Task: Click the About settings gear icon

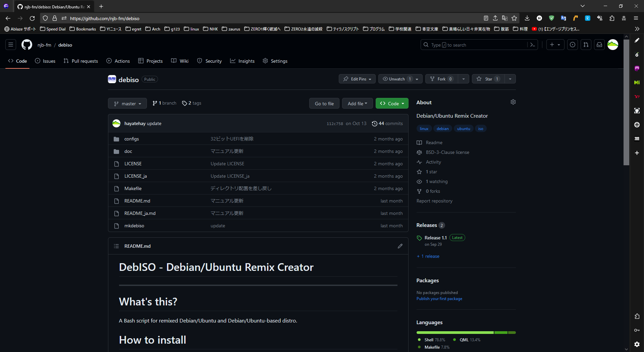Action: 513,102
